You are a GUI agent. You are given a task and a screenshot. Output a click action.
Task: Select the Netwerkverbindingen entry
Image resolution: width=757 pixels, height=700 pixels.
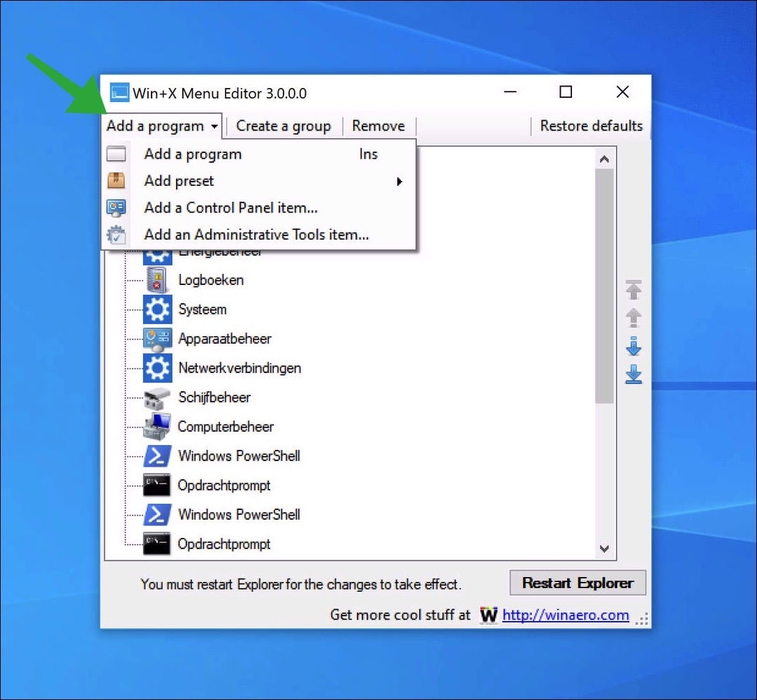point(240,367)
